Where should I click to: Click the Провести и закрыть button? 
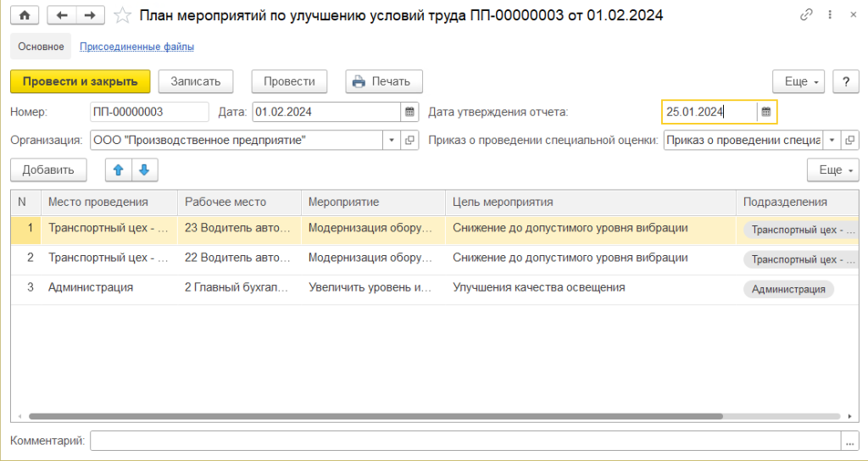click(x=80, y=81)
